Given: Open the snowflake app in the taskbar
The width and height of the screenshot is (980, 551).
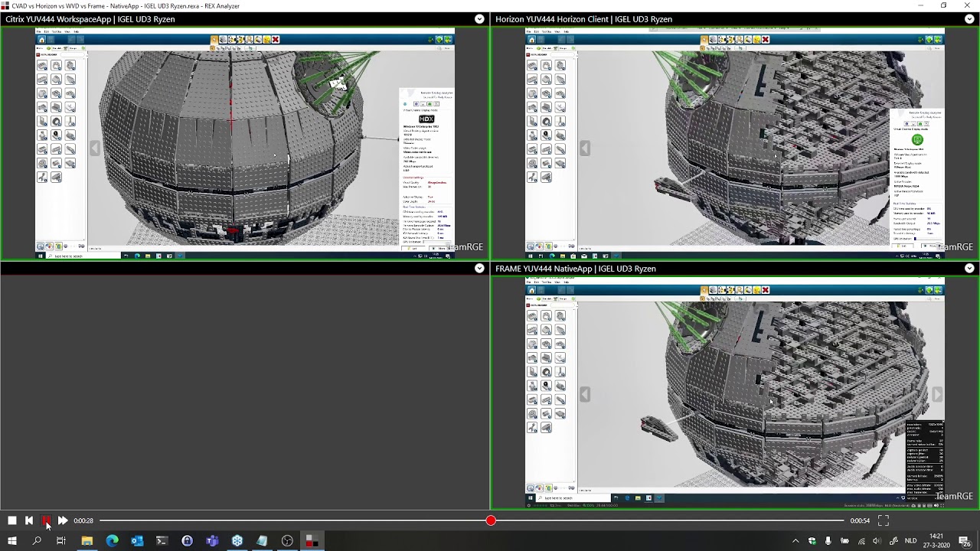Looking at the screenshot, I should (x=237, y=541).
